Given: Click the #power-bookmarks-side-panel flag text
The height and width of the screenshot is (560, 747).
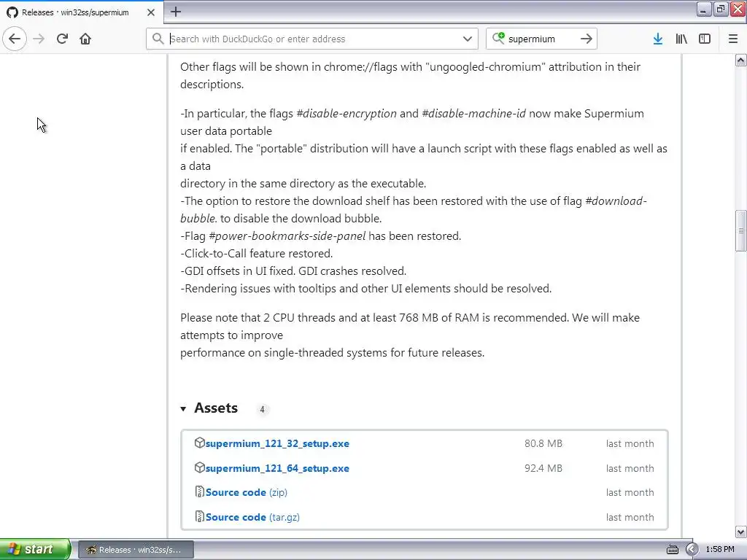Looking at the screenshot, I should 287,236.
